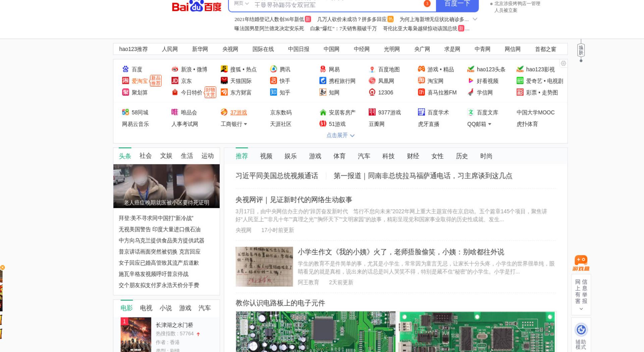
Task: Open hot search 2021年结婚登记人数创36年新低
Action: point(269,19)
